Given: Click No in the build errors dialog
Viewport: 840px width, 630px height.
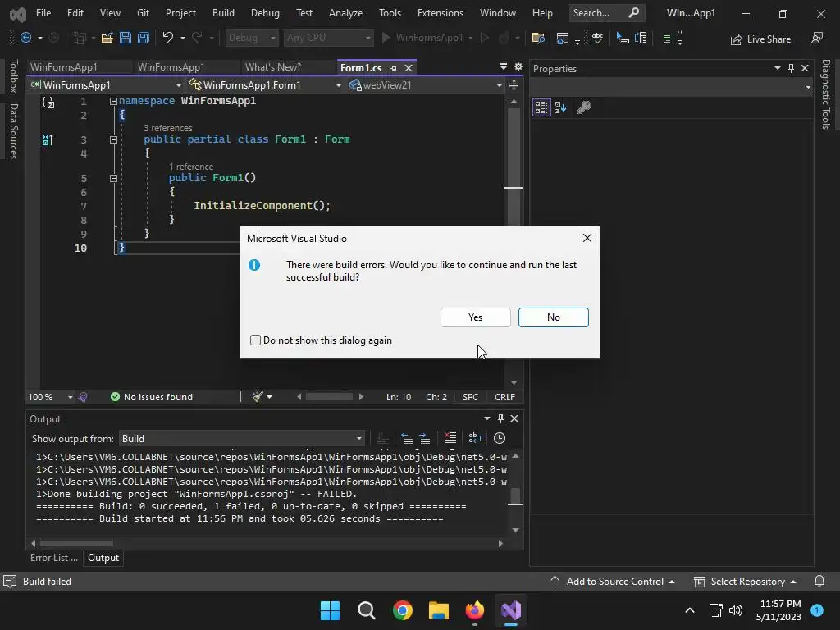Looking at the screenshot, I should click(554, 317).
